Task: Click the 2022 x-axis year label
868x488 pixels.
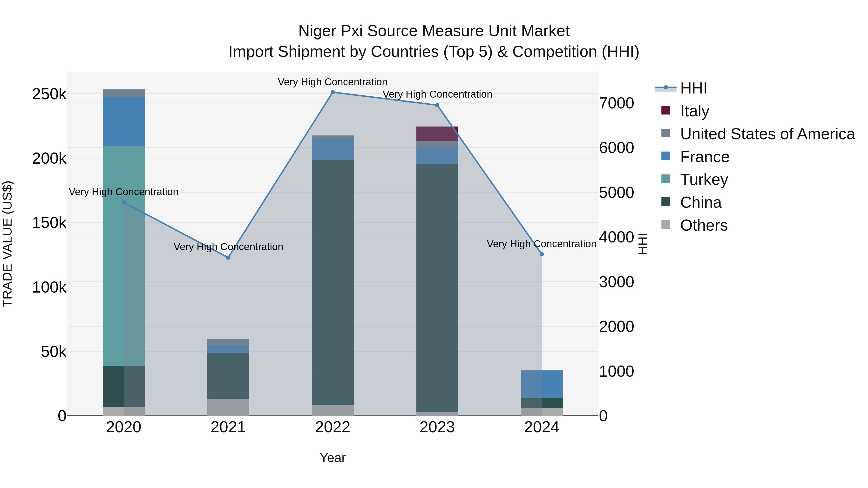Action: 332,427
